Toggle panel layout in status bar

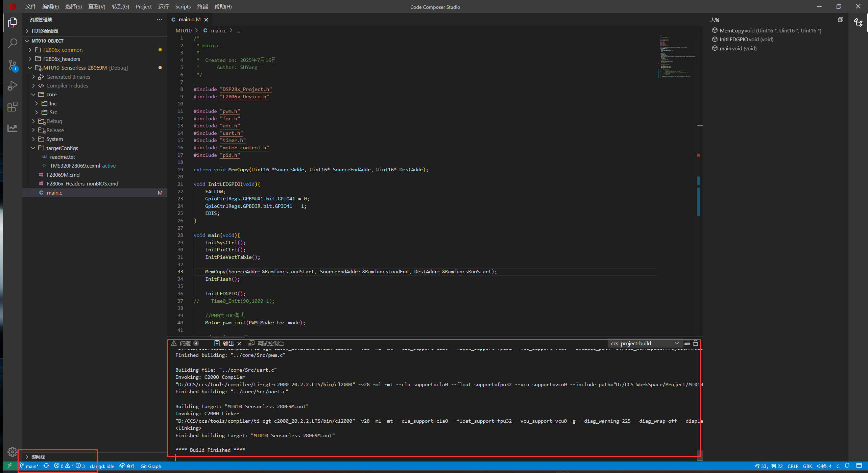click(859, 466)
